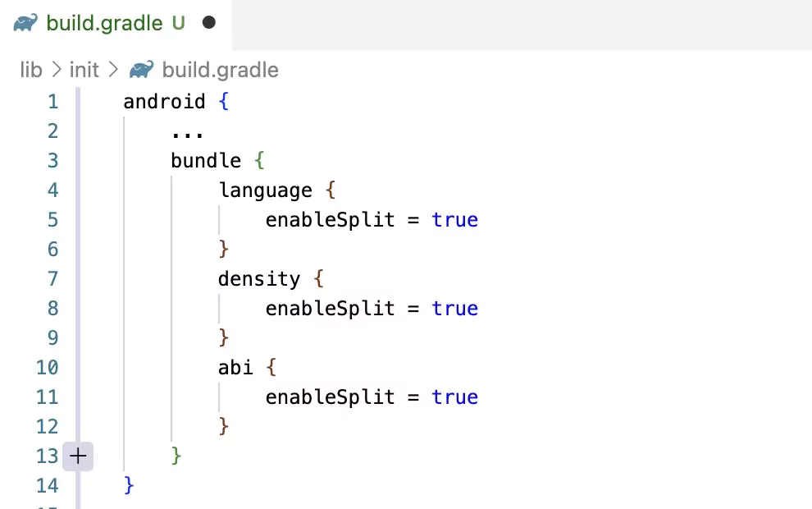Click the green opening brace after bundle
Viewport: 812px width, 509px height.
point(259,161)
